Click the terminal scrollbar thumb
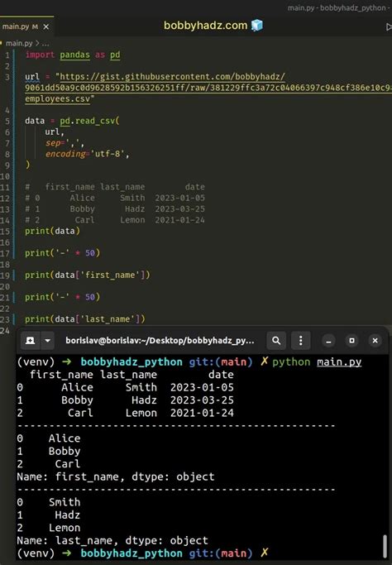This screenshot has width=392, height=565. point(385,546)
